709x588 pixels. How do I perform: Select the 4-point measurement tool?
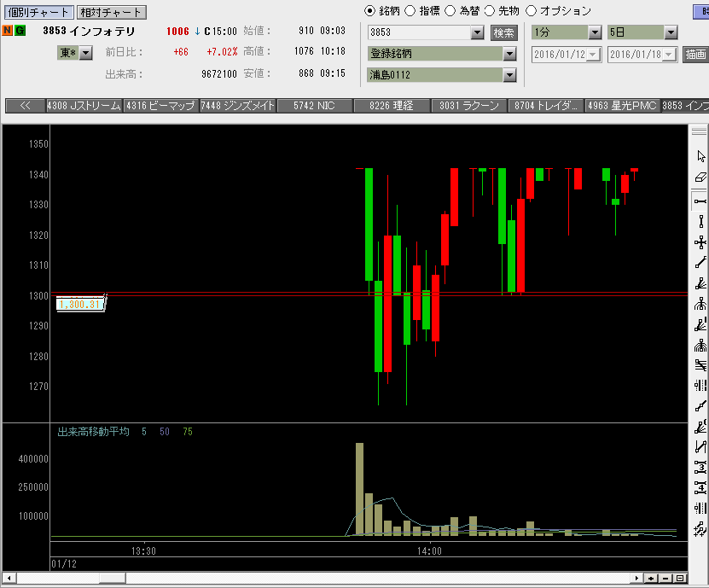point(700,487)
